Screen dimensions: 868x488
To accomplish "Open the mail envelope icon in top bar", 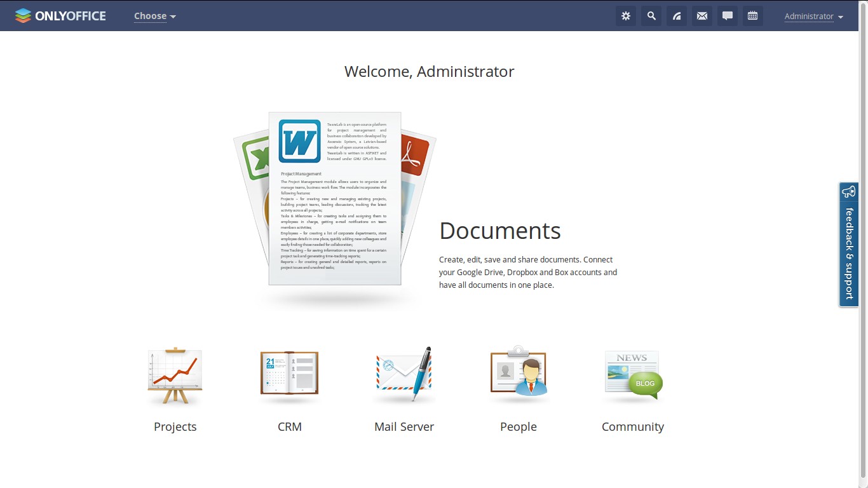I will (702, 16).
